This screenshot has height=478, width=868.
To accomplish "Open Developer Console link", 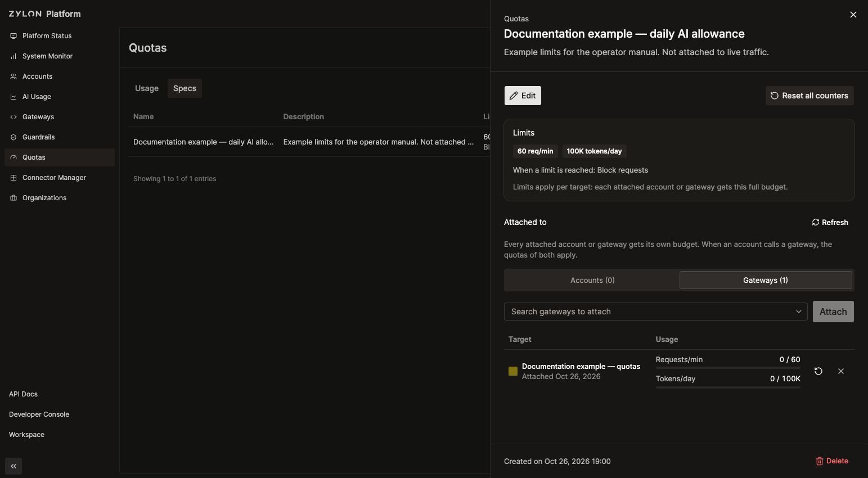I will pyautogui.click(x=39, y=414).
